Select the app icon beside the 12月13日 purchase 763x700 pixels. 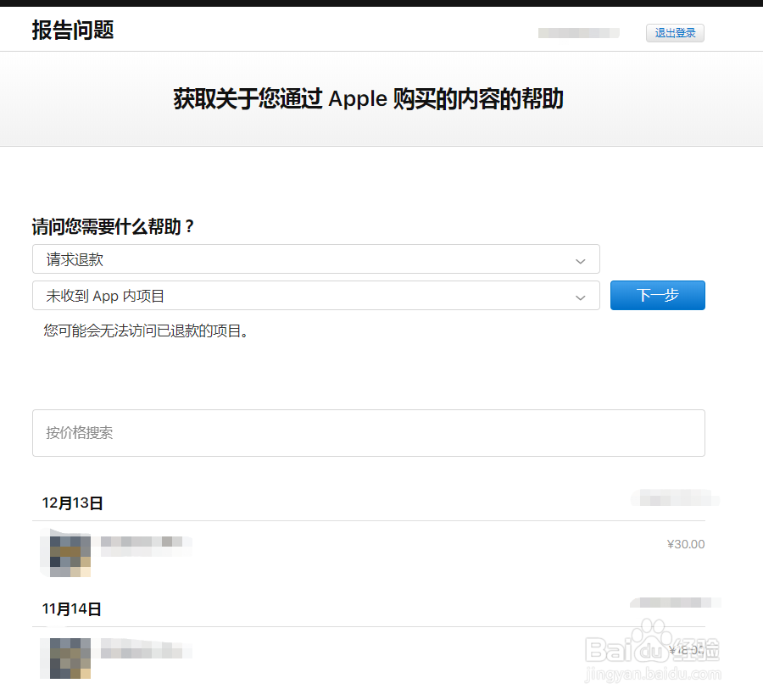68,553
